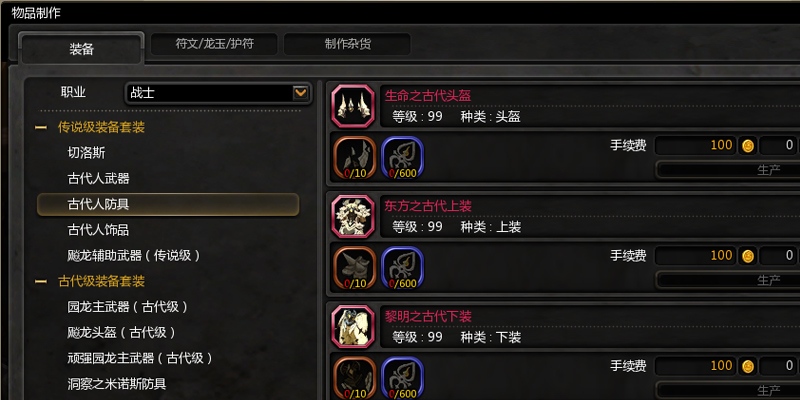
Task: Click the 生命之古代头盔 helmet item icon
Action: [x=353, y=106]
